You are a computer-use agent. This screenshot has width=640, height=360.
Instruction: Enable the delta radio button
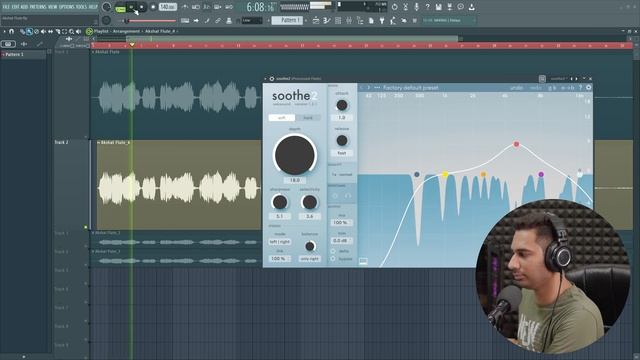pos(333,251)
